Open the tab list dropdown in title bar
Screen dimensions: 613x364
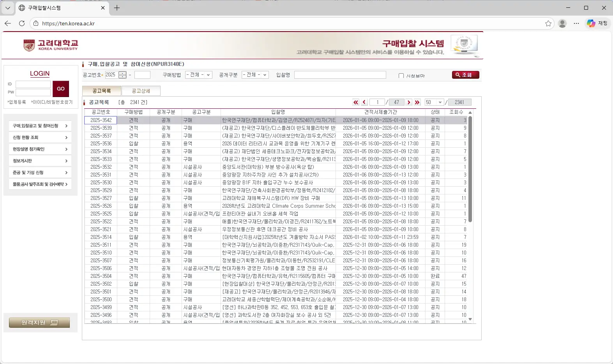coord(7,8)
